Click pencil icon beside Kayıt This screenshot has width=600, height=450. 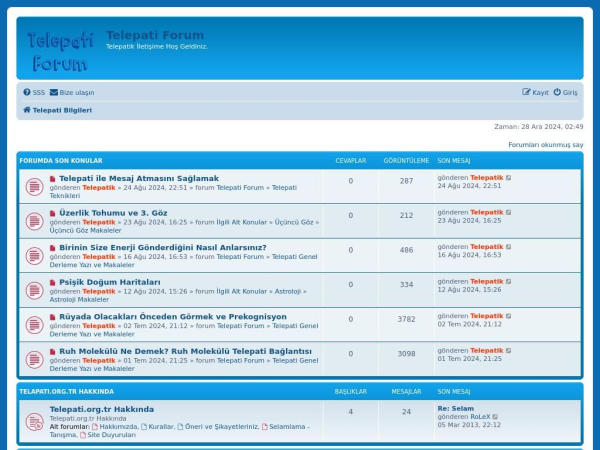pyautogui.click(x=527, y=92)
